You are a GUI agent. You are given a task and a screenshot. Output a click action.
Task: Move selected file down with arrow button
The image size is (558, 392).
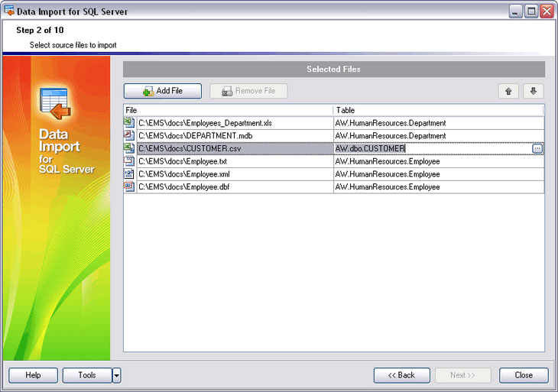(533, 92)
